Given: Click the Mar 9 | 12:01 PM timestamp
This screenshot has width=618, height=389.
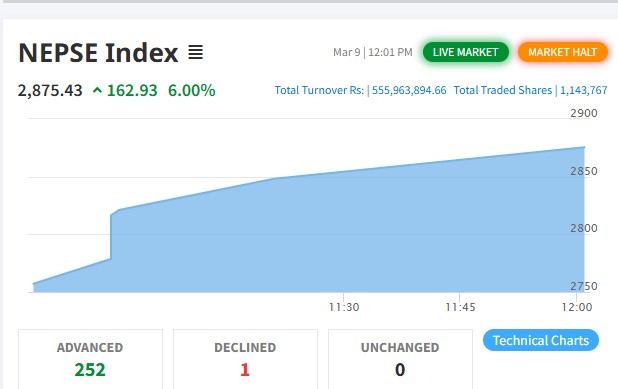Looking at the screenshot, I should (x=372, y=52).
